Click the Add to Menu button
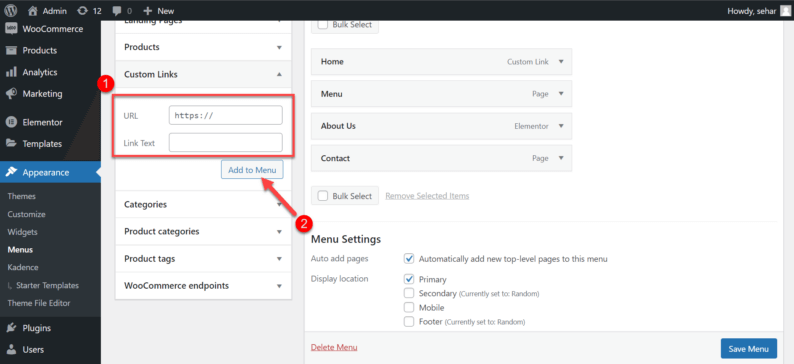The height and width of the screenshot is (364, 794). (x=252, y=170)
